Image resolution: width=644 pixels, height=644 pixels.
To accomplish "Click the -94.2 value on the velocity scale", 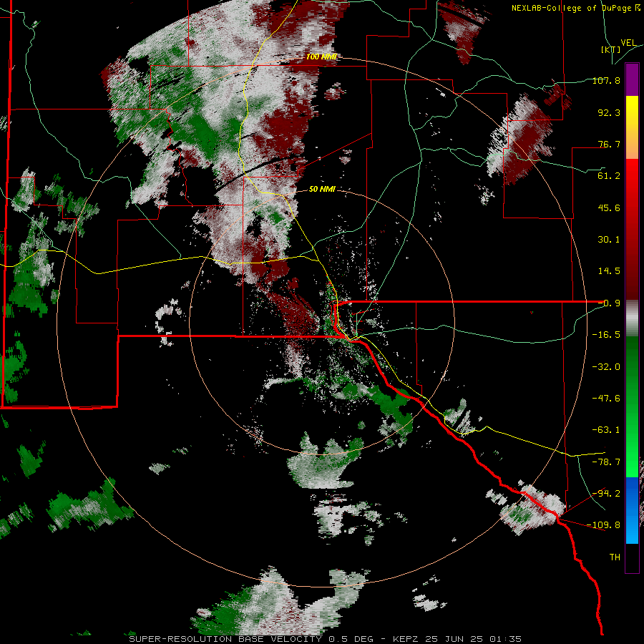I will click(606, 493).
